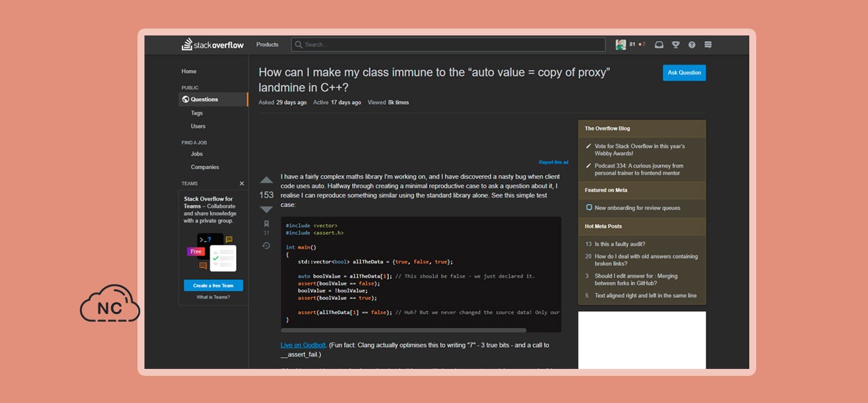Open Tags in the left sidebar
The image size is (868, 403).
[x=197, y=113]
